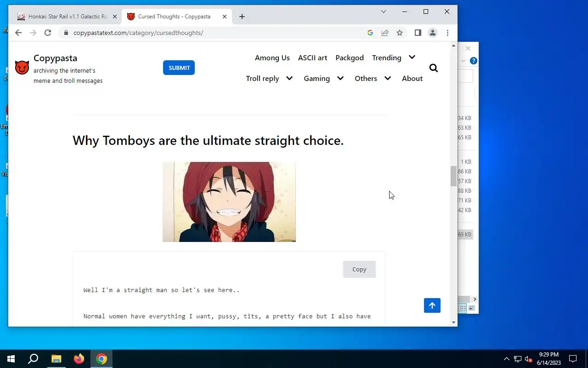This screenshot has width=588, height=368.
Task: Click the search box in background window
Action: (465, 76)
